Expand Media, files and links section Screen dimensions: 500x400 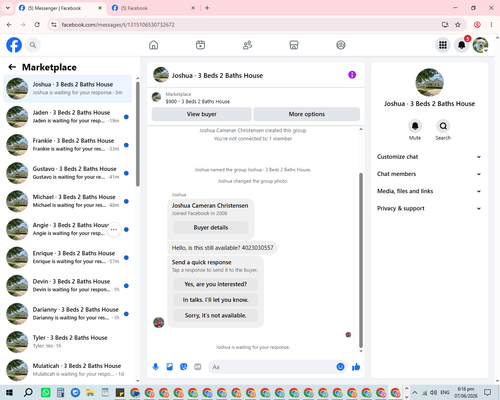coord(429,191)
